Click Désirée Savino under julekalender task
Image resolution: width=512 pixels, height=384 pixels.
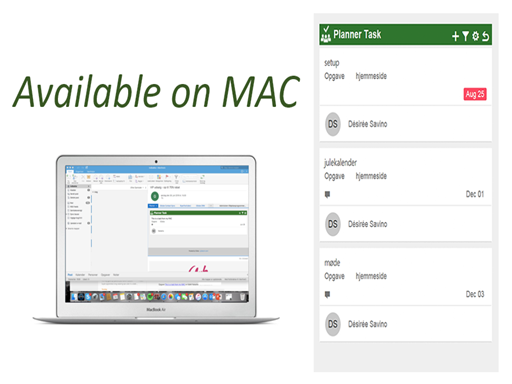[x=368, y=224]
